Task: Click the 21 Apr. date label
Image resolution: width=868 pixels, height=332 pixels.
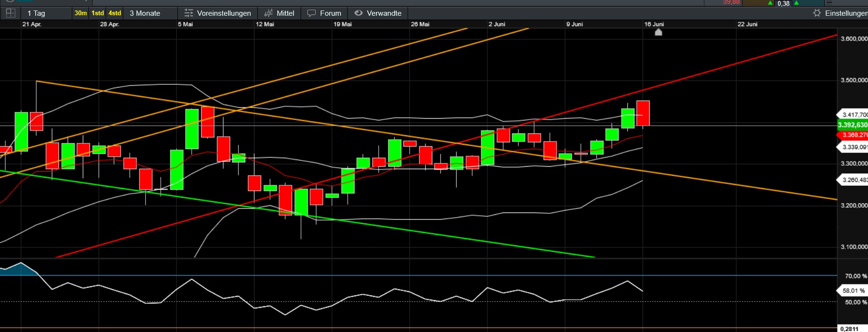Action: tap(32, 24)
